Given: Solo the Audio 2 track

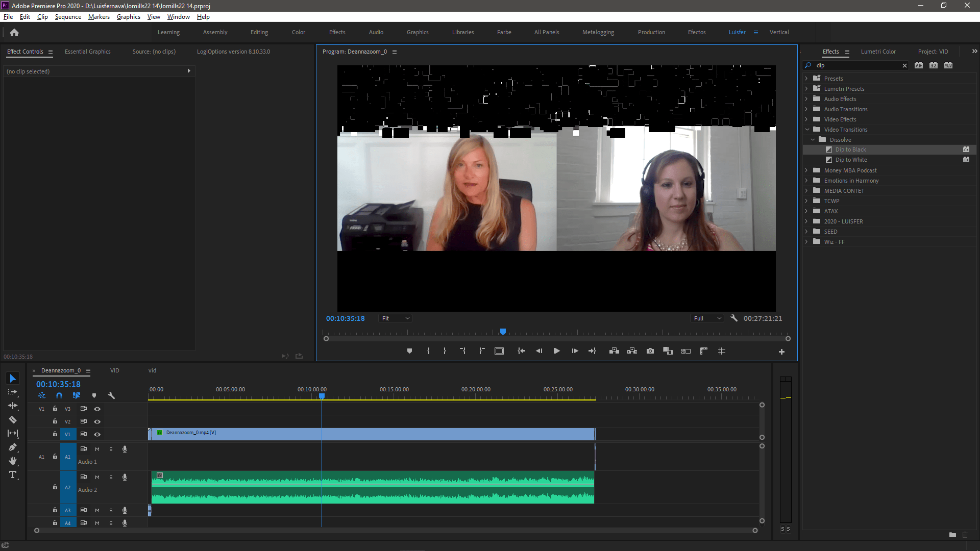Looking at the screenshot, I should coord(111,477).
